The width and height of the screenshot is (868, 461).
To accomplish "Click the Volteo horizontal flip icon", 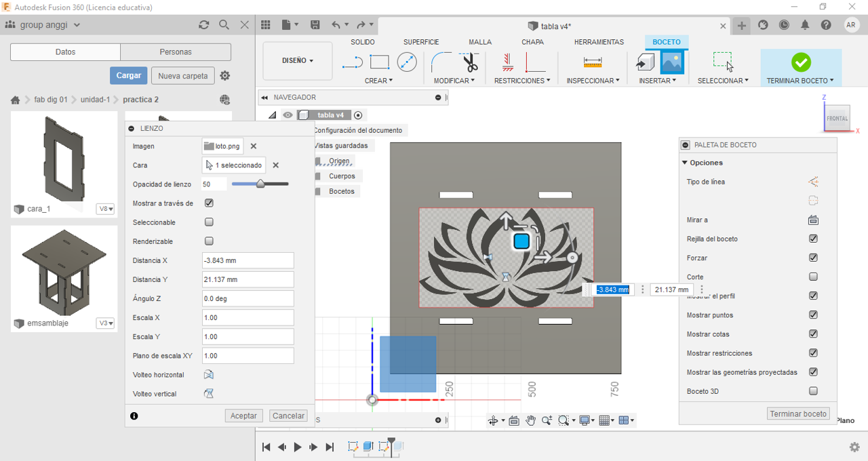I will 209,375.
